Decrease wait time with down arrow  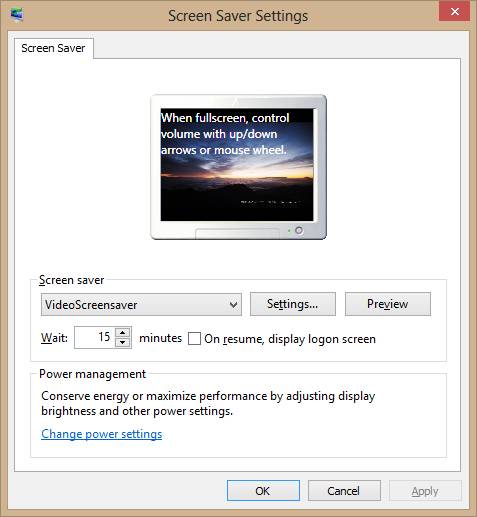coord(123,343)
